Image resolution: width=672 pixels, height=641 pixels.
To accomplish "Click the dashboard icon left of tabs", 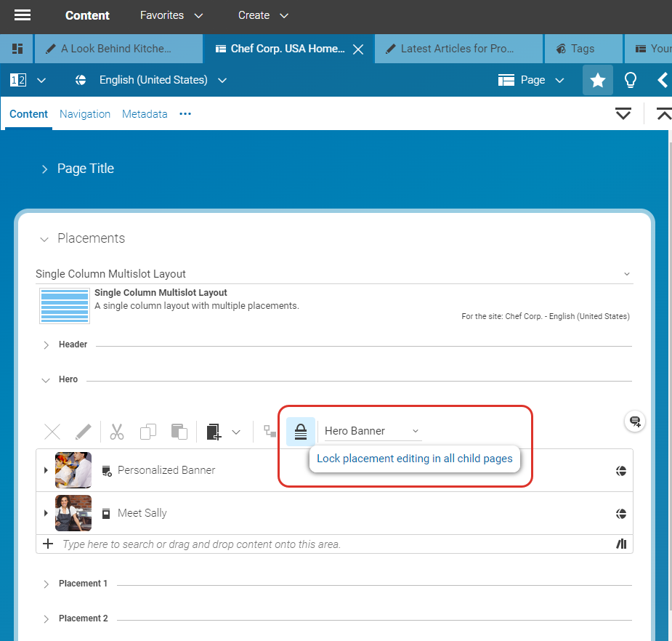I will (17, 49).
